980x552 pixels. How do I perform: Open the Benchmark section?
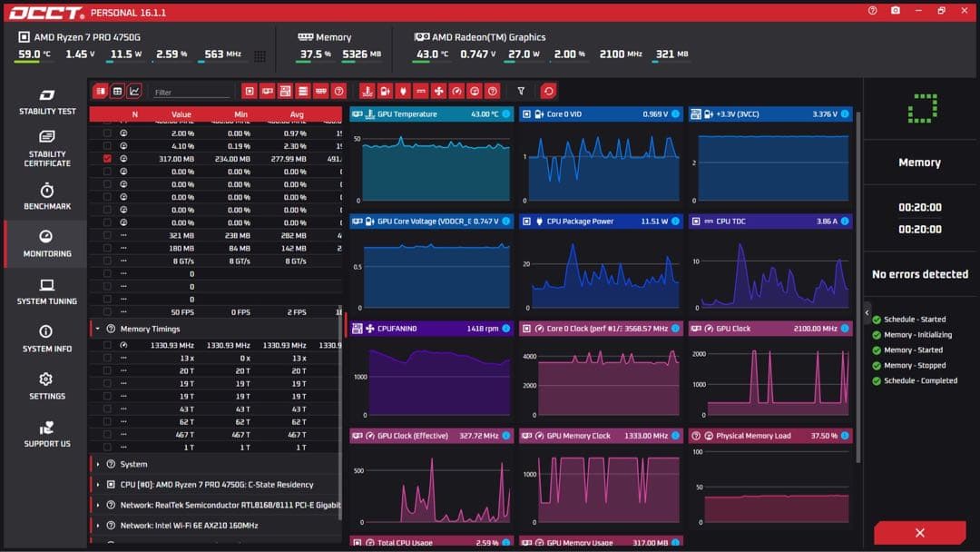tap(47, 196)
